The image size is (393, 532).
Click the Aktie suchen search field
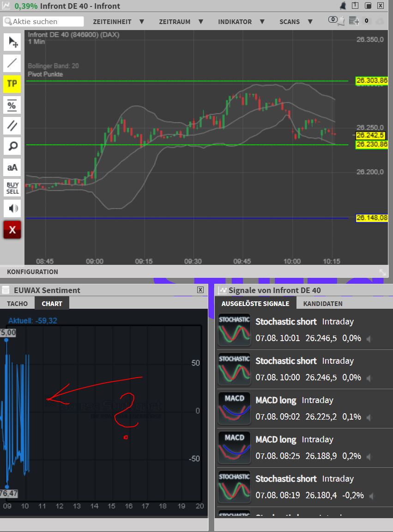(x=43, y=21)
